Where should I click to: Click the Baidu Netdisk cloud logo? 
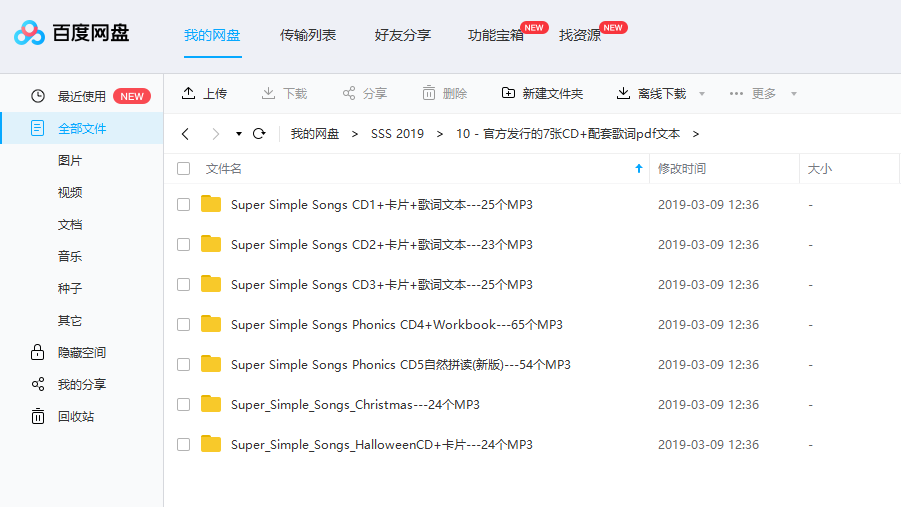click(29, 33)
